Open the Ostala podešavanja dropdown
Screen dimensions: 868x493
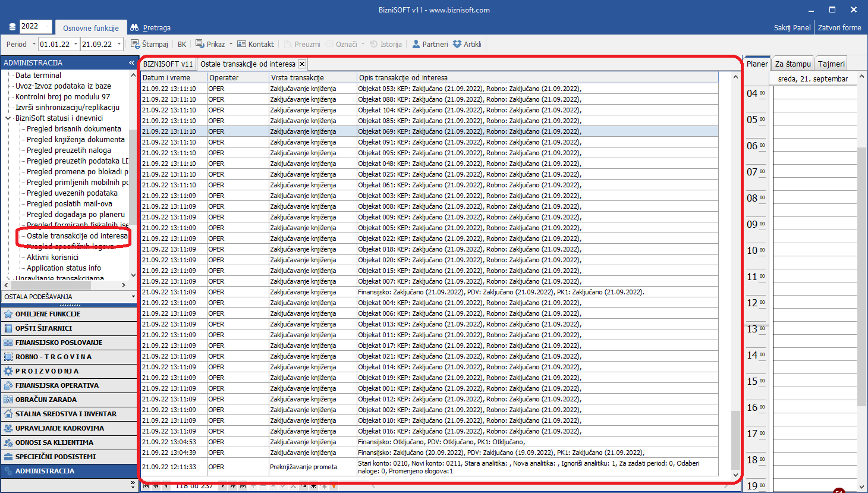[x=133, y=296]
